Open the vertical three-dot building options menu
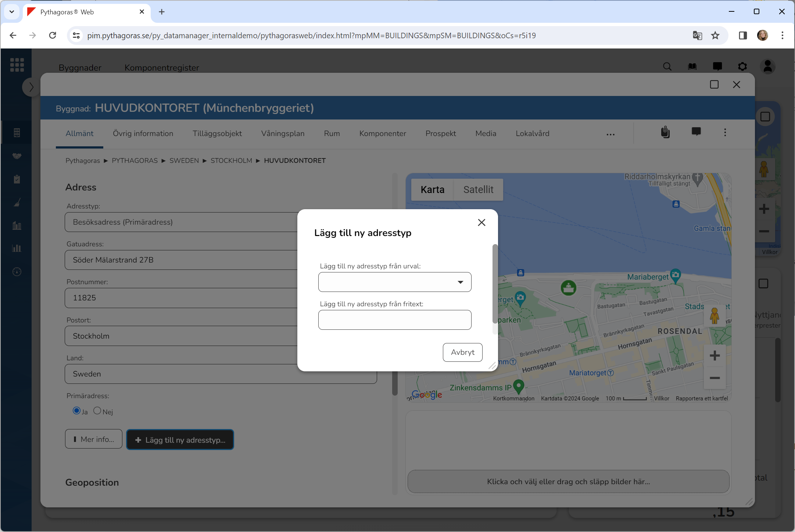The height and width of the screenshot is (532, 795). point(725,132)
